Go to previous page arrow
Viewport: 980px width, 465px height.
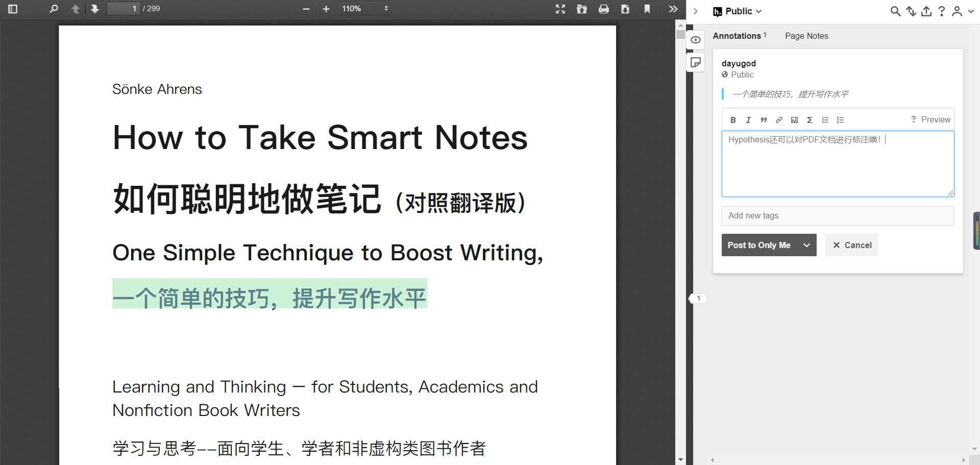tap(76, 9)
